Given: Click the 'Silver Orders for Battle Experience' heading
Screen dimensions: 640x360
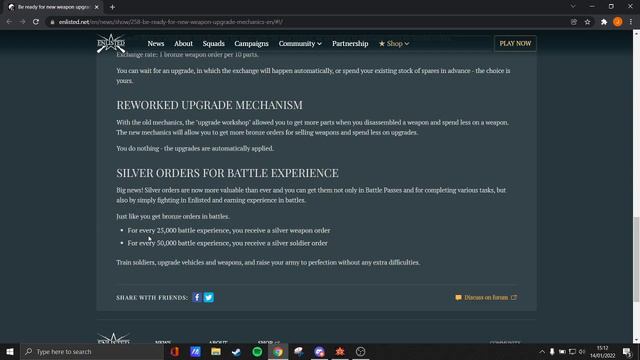Looking at the screenshot, I should click(227, 173).
